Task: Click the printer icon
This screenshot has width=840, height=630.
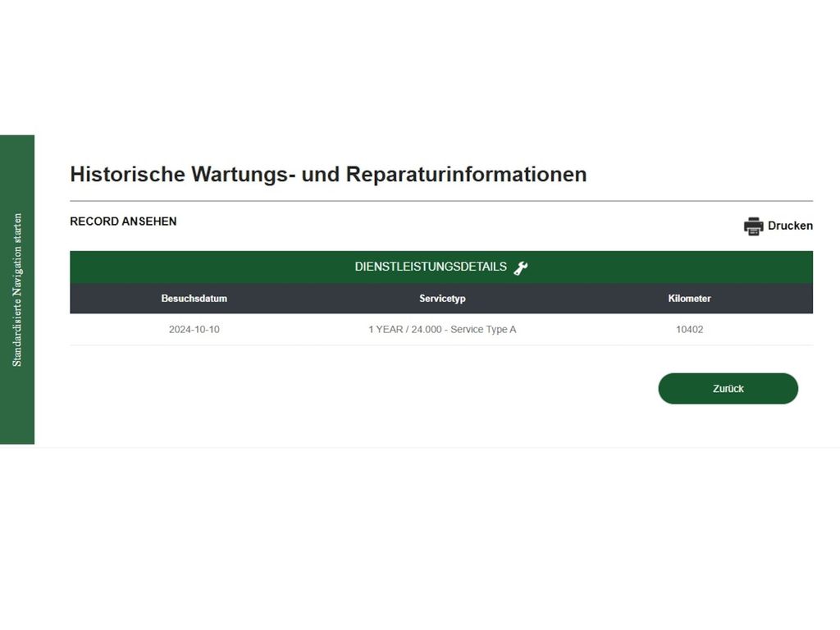Action: 753,226
